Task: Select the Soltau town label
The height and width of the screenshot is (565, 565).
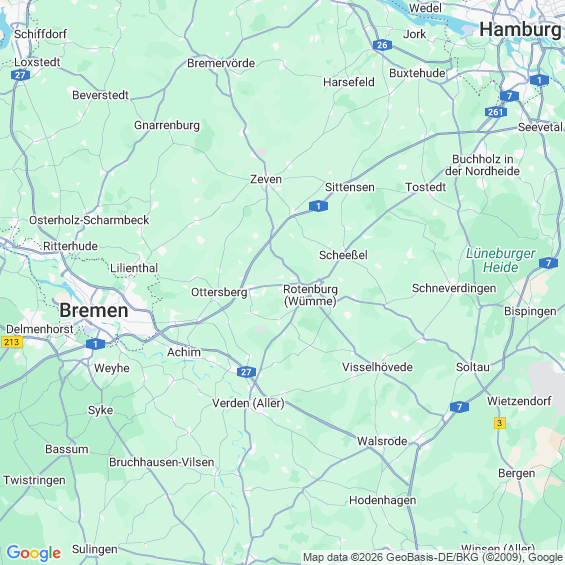Action: point(473,367)
